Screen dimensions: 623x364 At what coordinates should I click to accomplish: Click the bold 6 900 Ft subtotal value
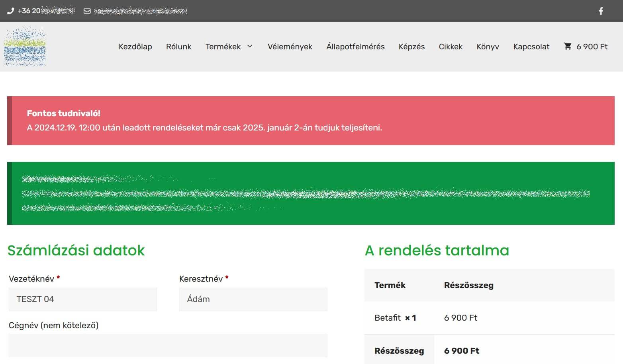(462, 351)
